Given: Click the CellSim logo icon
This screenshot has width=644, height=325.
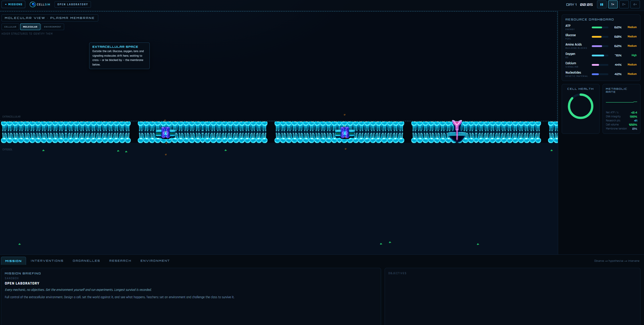Looking at the screenshot, I should click(33, 5).
